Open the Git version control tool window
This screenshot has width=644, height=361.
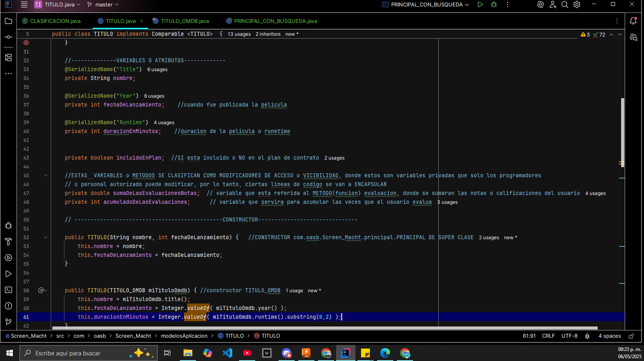[x=8, y=322]
